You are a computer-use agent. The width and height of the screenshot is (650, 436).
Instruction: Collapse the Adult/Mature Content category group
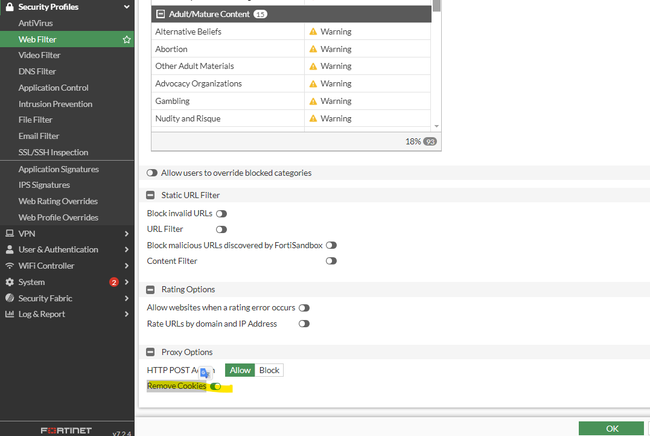(159, 14)
